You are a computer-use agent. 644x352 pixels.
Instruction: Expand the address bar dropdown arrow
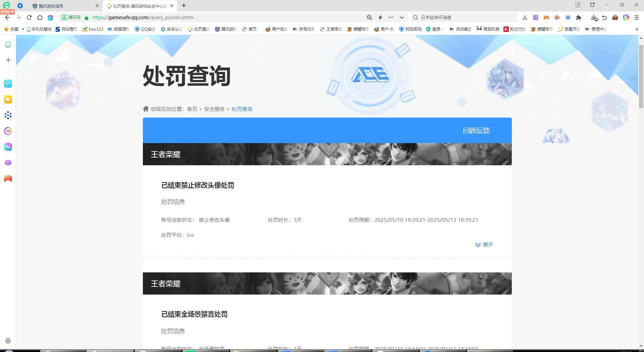[402, 17]
